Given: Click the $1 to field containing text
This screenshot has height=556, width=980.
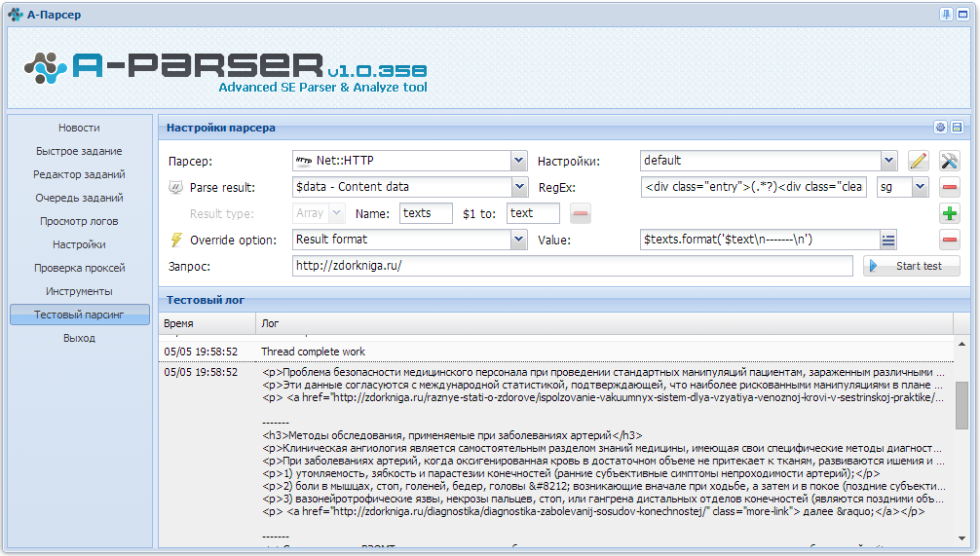Looking at the screenshot, I should click(533, 213).
